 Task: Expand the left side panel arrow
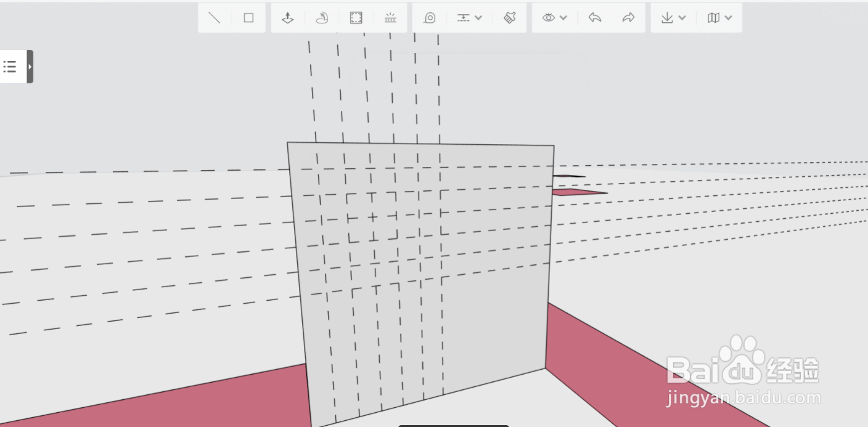(30, 67)
